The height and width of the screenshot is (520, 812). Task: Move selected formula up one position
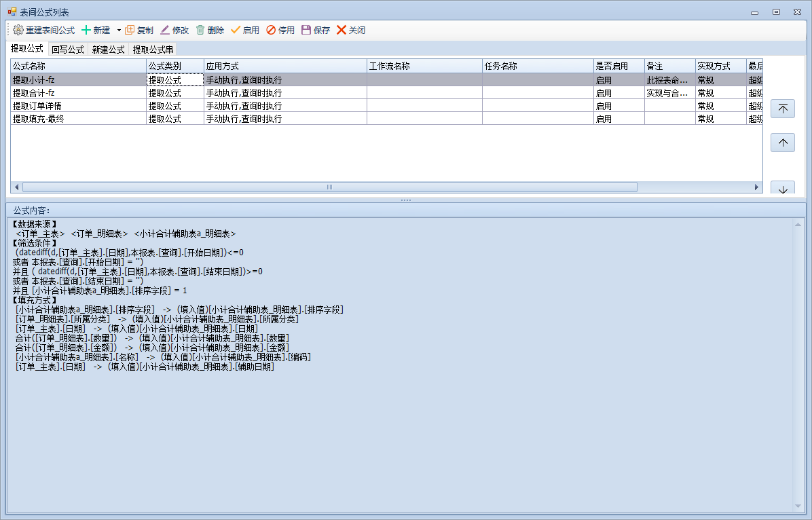tap(783, 143)
